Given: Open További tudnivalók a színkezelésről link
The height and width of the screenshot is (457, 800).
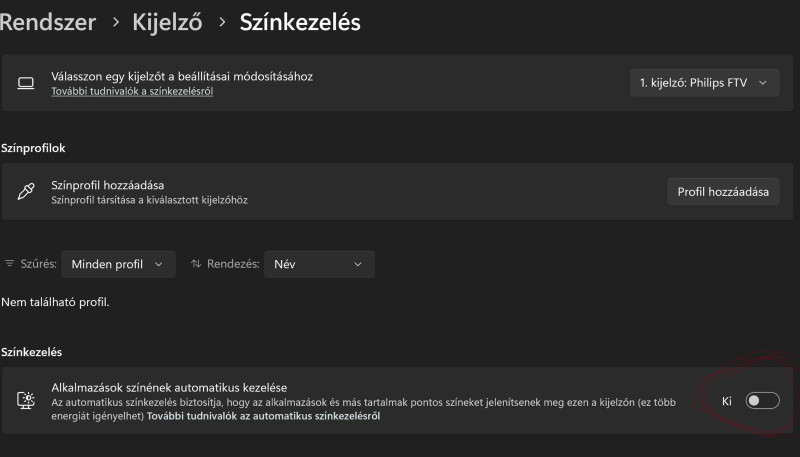Looking at the screenshot, I should pyautogui.click(x=132, y=91).
